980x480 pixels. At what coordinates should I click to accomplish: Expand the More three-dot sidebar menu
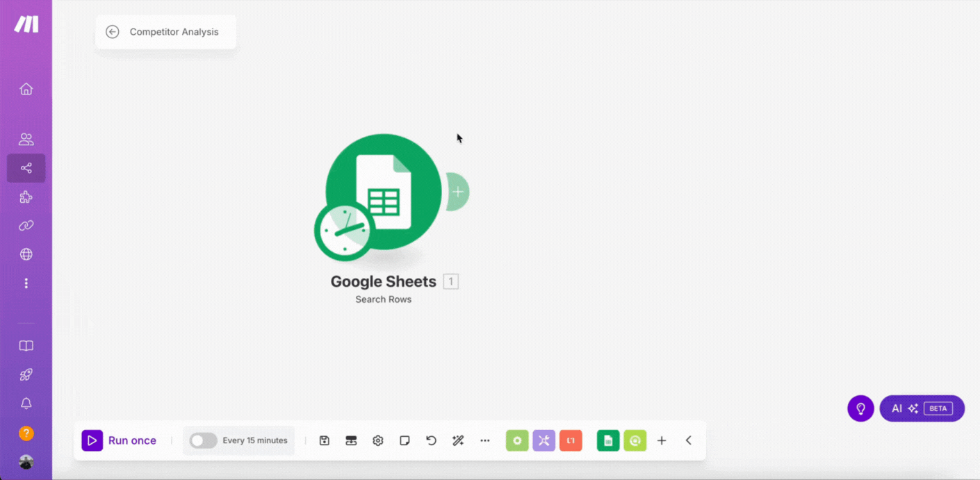[26, 283]
